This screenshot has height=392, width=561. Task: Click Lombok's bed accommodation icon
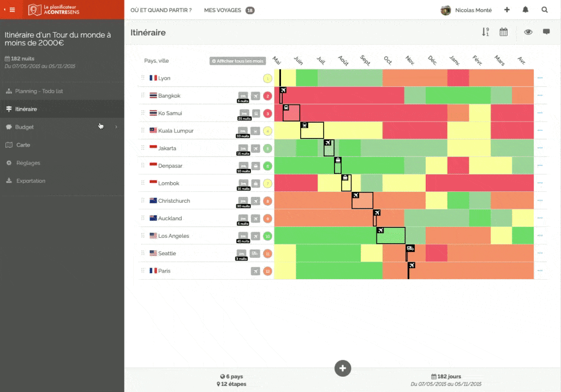point(243,183)
